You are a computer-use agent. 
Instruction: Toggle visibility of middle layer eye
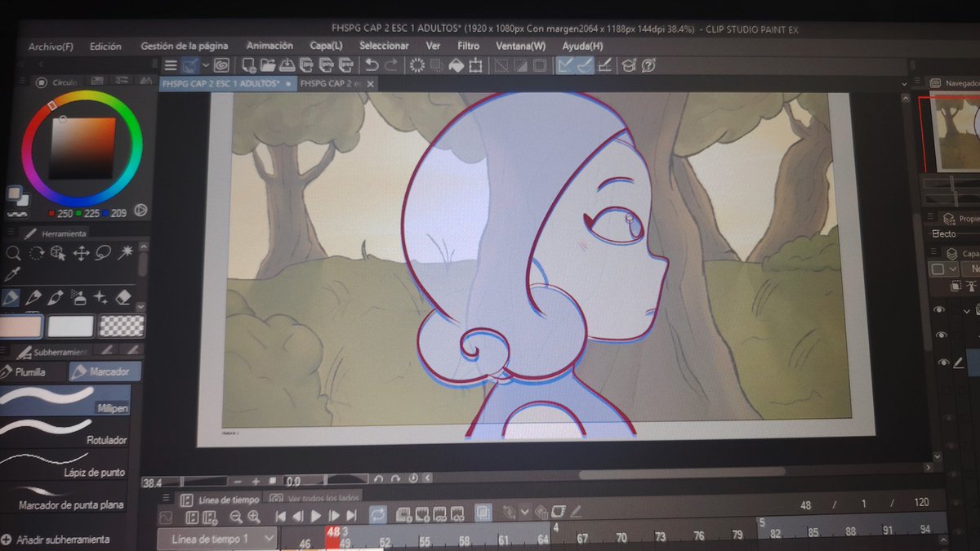click(942, 335)
